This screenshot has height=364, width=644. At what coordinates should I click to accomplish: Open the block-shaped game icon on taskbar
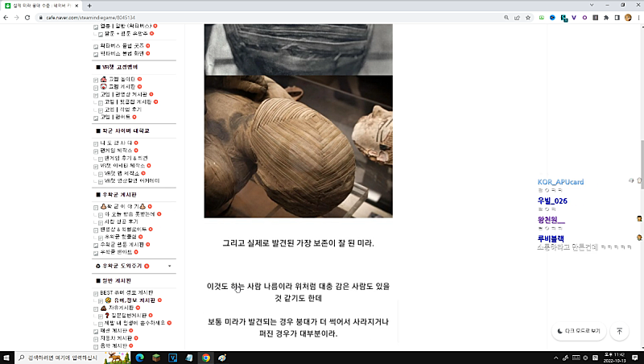click(156, 358)
